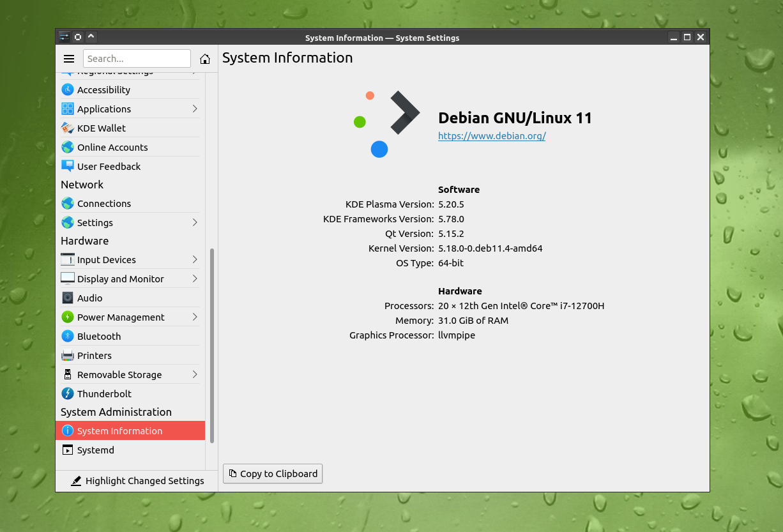Image resolution: width=783 pixels, height=532 pixels.
Task: Click the sidebar Search field
Action: tap(137, 59)
